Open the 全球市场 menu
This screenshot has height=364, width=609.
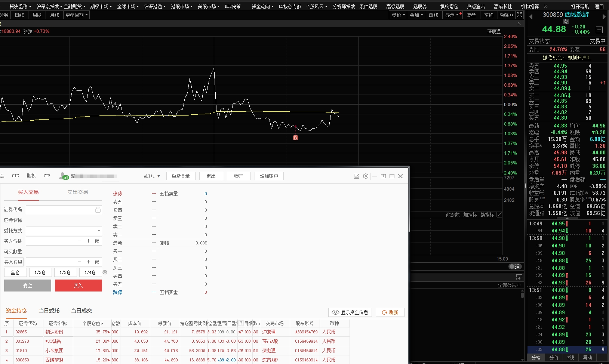(128, 6)
